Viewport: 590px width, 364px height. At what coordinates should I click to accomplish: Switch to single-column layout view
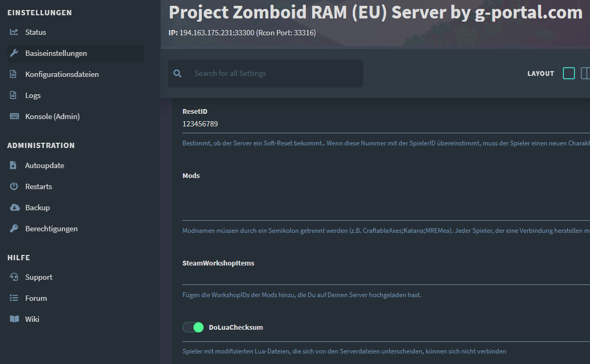click(569, 73)
